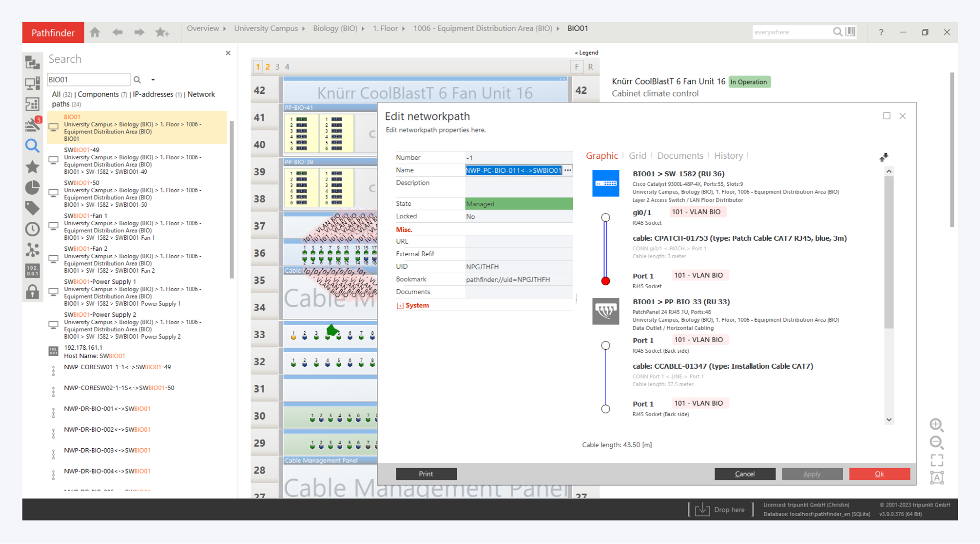Image resolution: width=980 pixels, height=544 pixels.
Task: Open the tag sidebar icon
Action: (32, 208)
